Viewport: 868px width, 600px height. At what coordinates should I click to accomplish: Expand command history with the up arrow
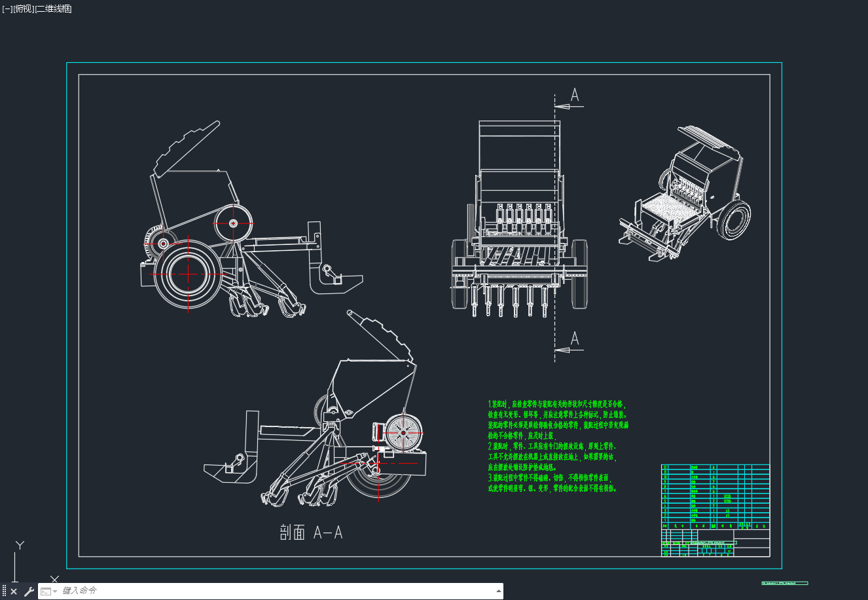499,591
